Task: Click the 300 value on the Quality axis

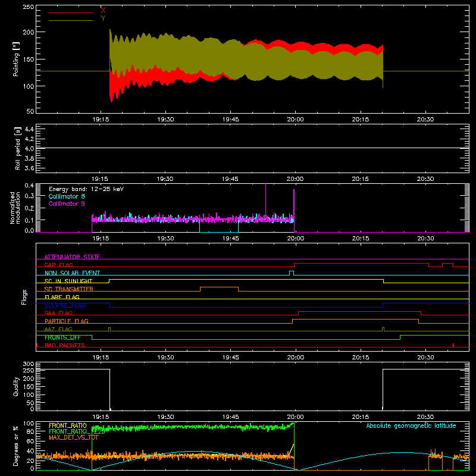Action: tap(28, 364)
